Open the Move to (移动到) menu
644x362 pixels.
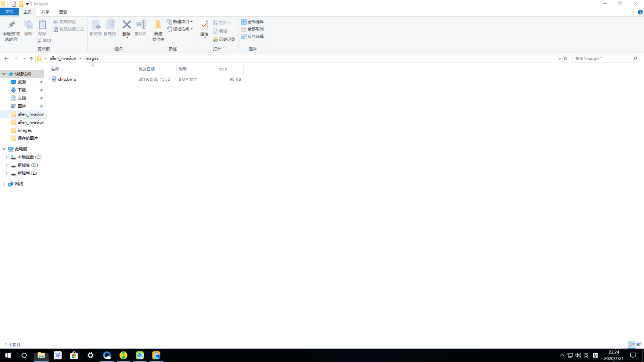95,28
